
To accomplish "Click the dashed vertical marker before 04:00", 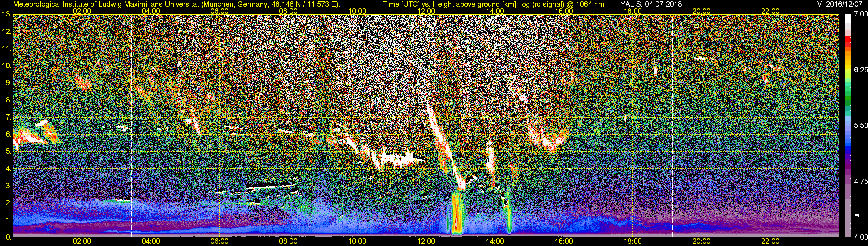I will pos(131,126).
